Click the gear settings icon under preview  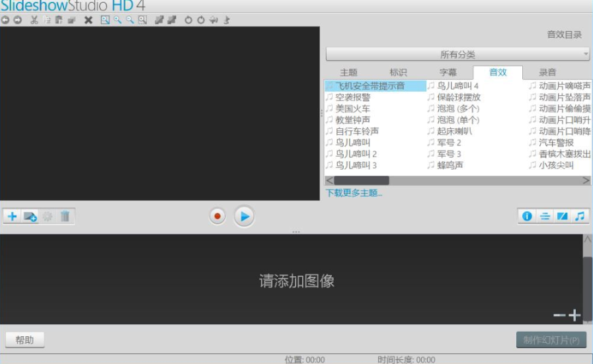48,217
